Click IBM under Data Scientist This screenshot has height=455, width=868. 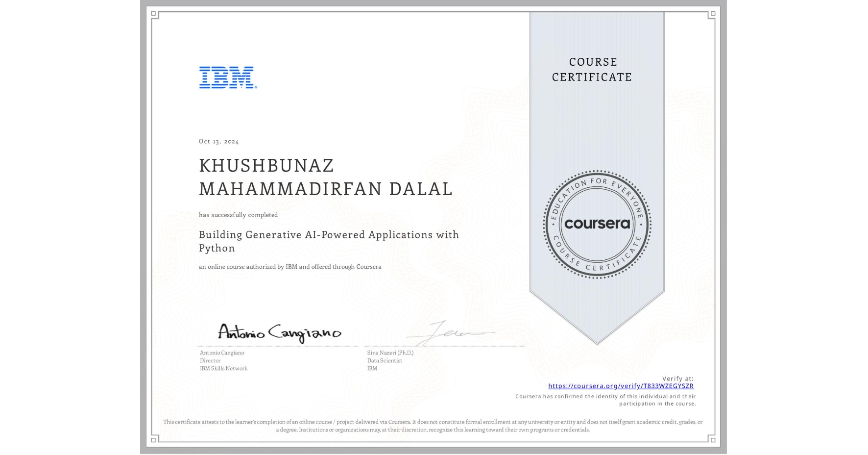[372, 368]
